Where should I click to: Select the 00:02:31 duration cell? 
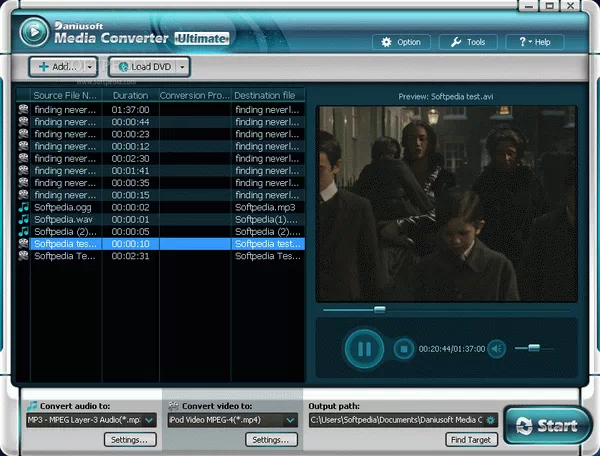(x=130, y=256)
